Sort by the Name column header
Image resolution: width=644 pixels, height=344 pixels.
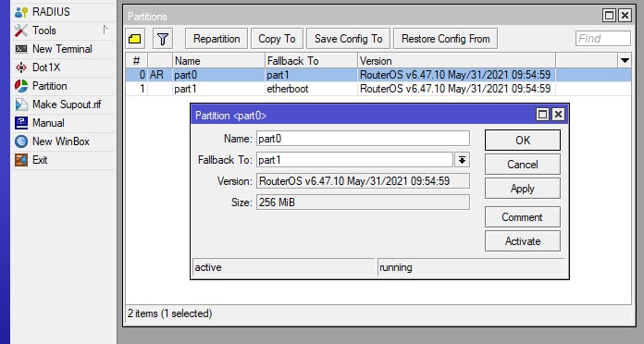point(218,61)
